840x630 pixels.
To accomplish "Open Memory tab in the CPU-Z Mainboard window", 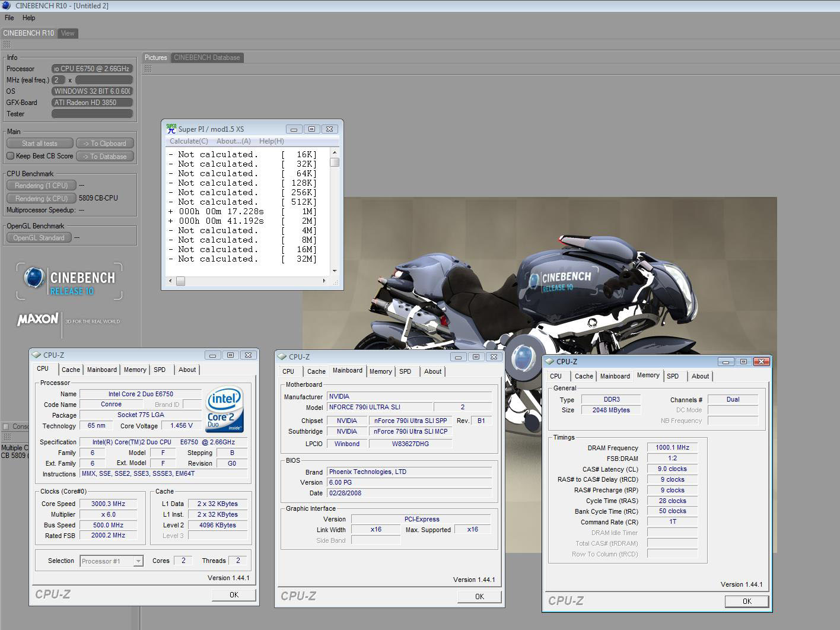I will [380, 371].
